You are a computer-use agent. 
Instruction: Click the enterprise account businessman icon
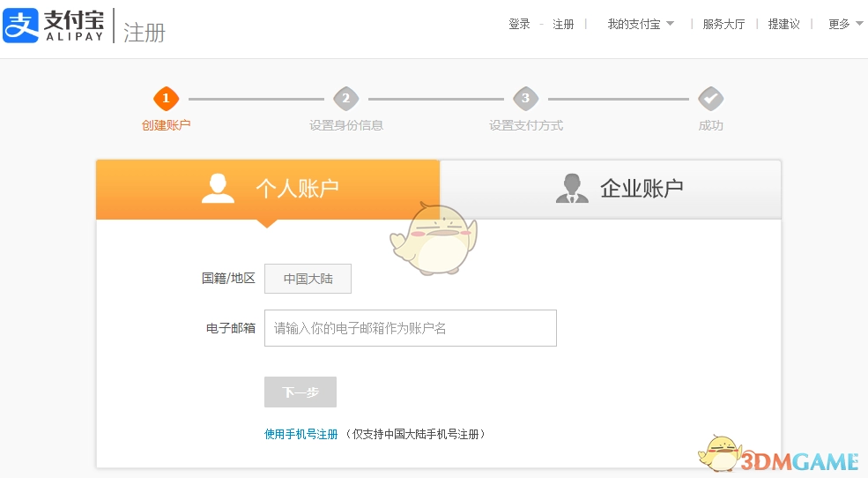click(x=572, y=188)
